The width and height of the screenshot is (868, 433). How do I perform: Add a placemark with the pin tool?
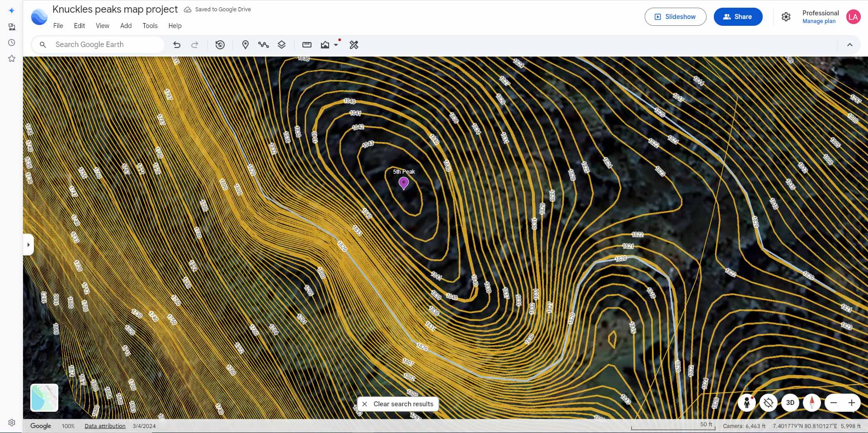[x=245, y=44]
